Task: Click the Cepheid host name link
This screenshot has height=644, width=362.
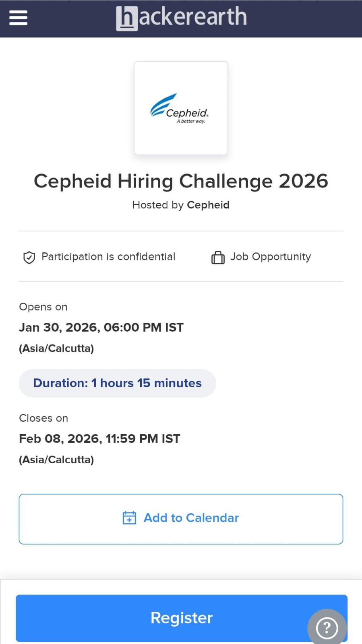Action: point(208,205)
